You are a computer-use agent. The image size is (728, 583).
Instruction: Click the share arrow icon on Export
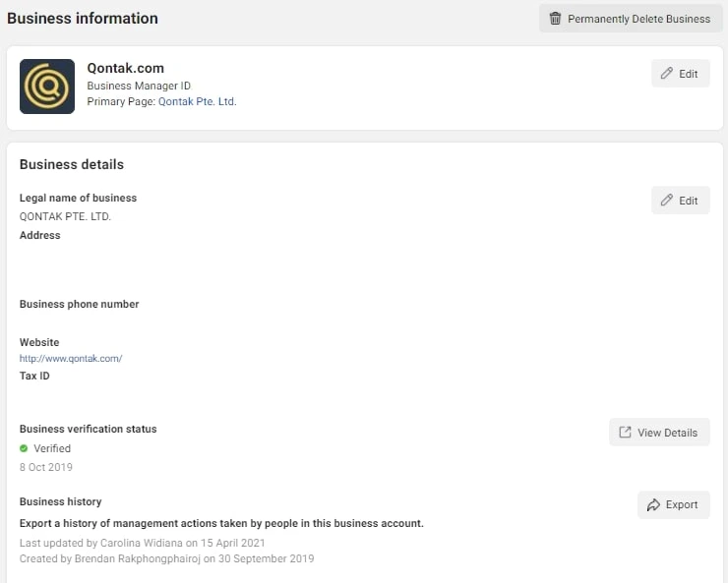point(653,505)
